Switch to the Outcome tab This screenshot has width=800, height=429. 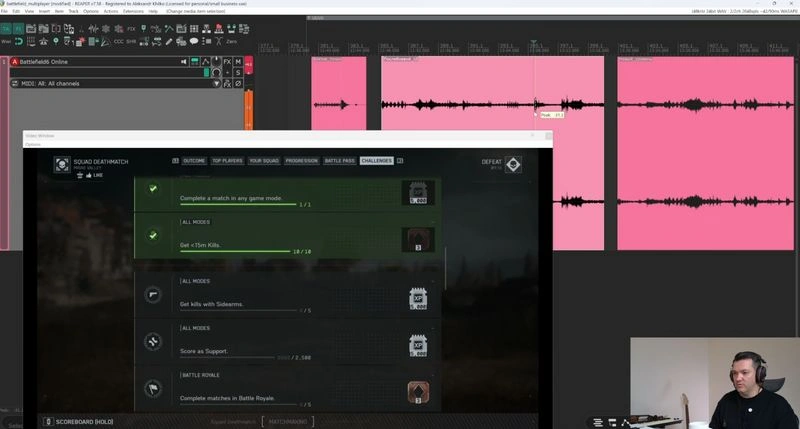[x=194, y=161]
